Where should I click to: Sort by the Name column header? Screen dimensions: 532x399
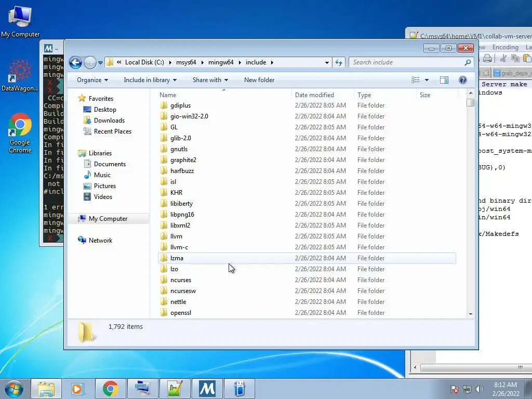point(224,95)
